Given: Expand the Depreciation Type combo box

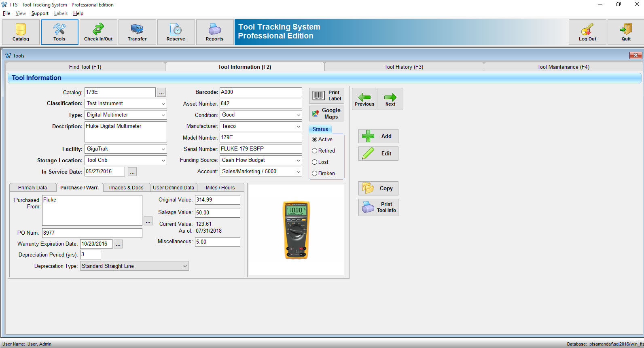Looking at the screenshot, I should click(185, 266).
